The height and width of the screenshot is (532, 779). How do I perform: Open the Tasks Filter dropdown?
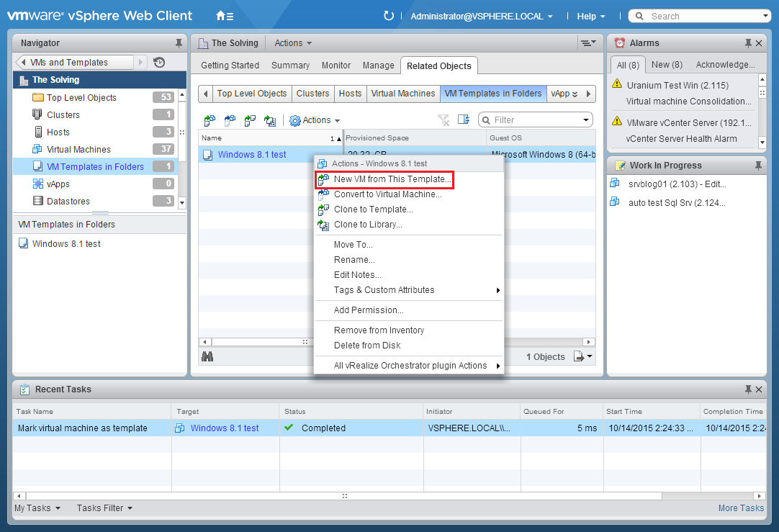(105, 508)
